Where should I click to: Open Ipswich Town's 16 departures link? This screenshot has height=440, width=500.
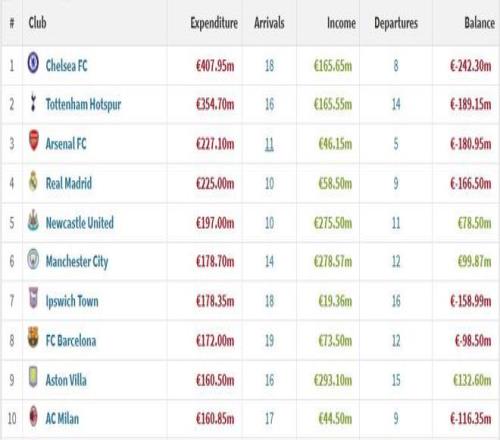point(396,301)
